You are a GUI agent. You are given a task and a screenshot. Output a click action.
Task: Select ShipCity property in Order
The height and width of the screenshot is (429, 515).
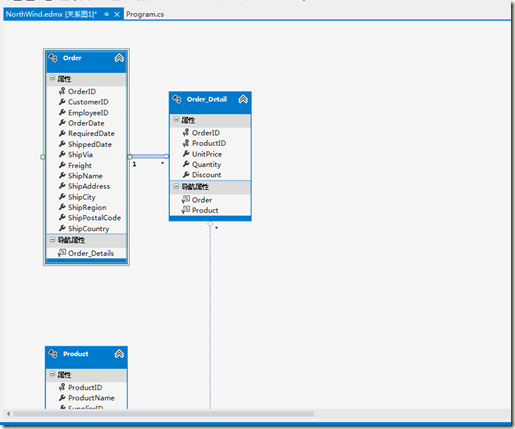coord(82,197)
